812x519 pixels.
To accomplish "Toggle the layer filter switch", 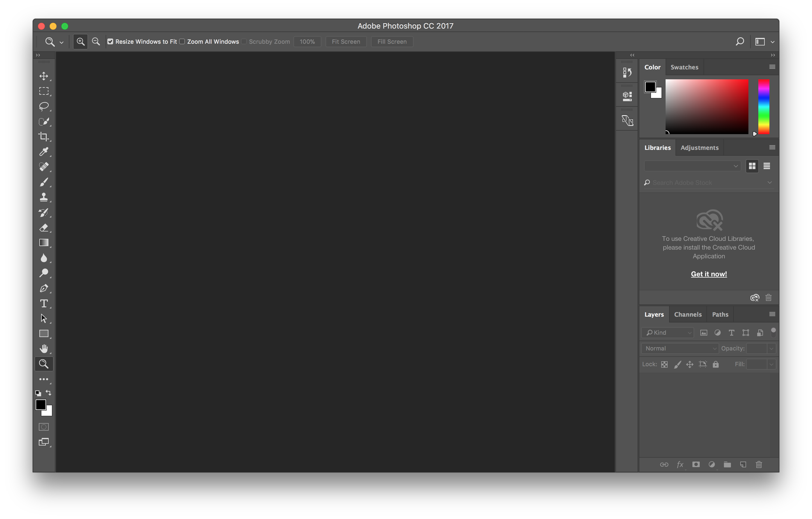I will (773, 332).
